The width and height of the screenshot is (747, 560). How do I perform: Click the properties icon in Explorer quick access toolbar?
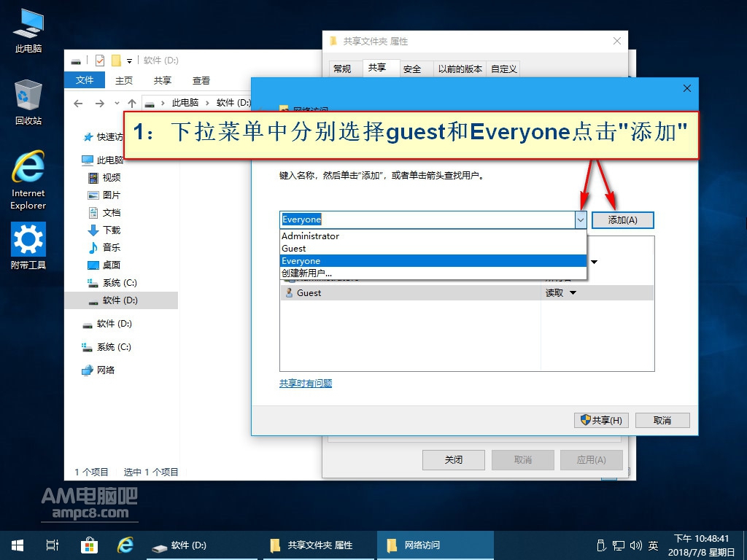[99, 61]
